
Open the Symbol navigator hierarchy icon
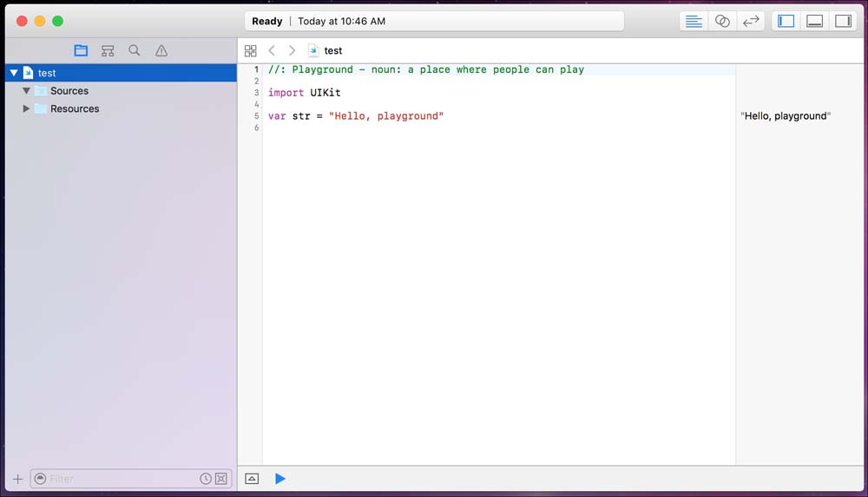(x=108, y=51)
